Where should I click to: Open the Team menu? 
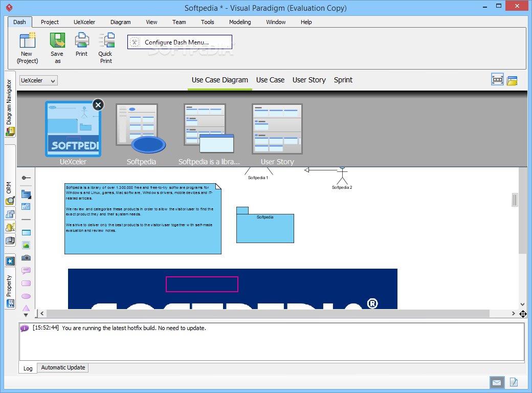coord(179,22)
